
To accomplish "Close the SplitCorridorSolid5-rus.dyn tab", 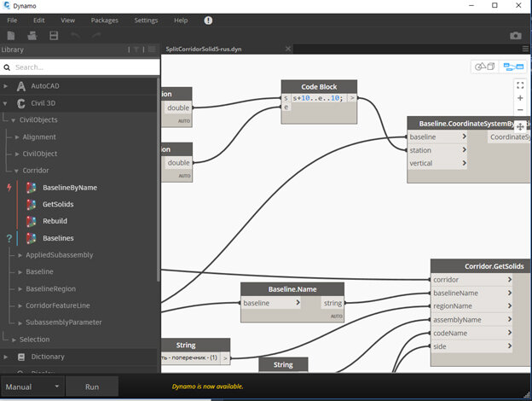I will click(x=288, y=49).
